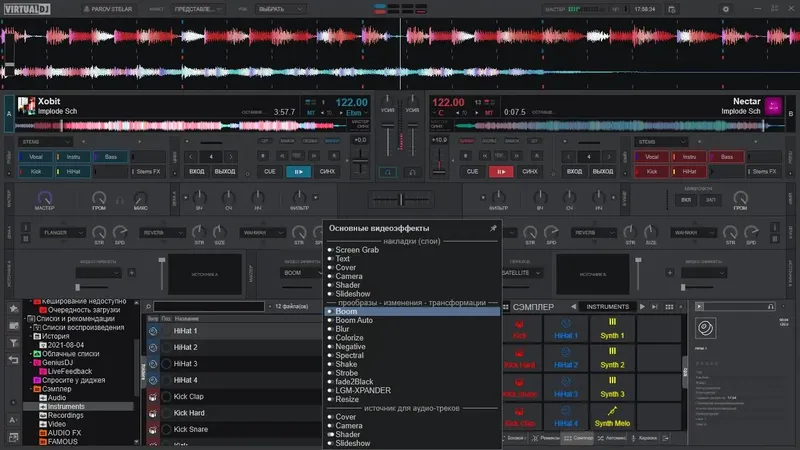The width and height of the screenshot is (800, 450).
Task: Select Strobe video effect
Action: pos(346,373)
